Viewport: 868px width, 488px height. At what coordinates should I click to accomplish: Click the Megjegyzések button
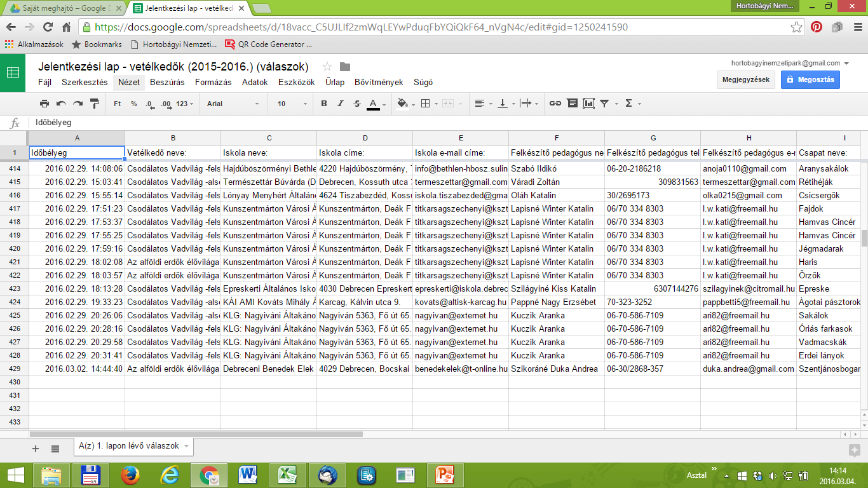pyautogui.click(x=746, y=80)
